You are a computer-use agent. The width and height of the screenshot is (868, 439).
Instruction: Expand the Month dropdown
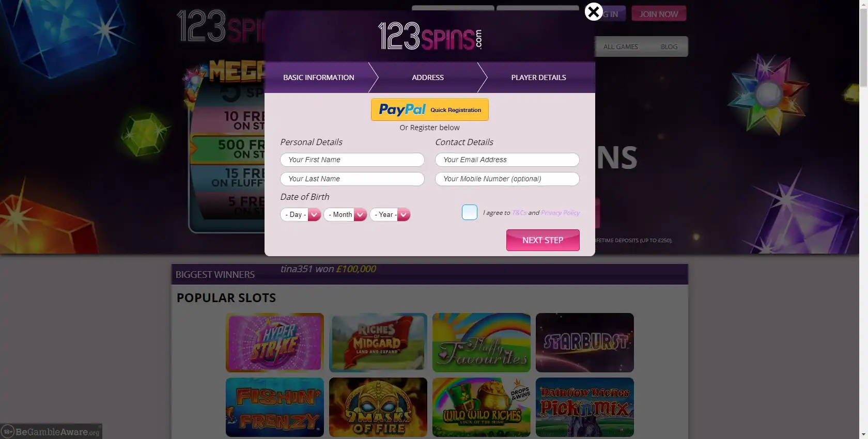[345, 214]
